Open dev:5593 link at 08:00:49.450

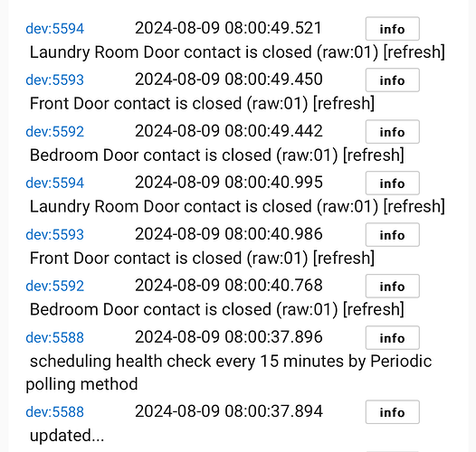pyautogui.click(x=54, y=80)
